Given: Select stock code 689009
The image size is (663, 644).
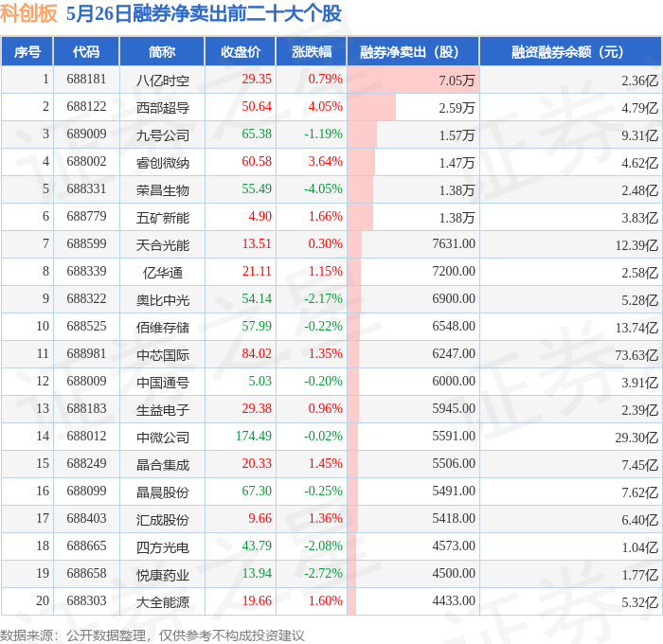Looking at the screenshot, I should pos(86,134).
